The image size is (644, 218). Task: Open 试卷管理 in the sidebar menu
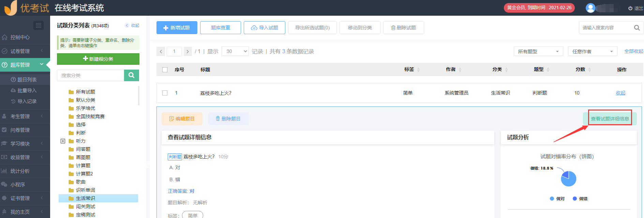[x=20, y=51]
